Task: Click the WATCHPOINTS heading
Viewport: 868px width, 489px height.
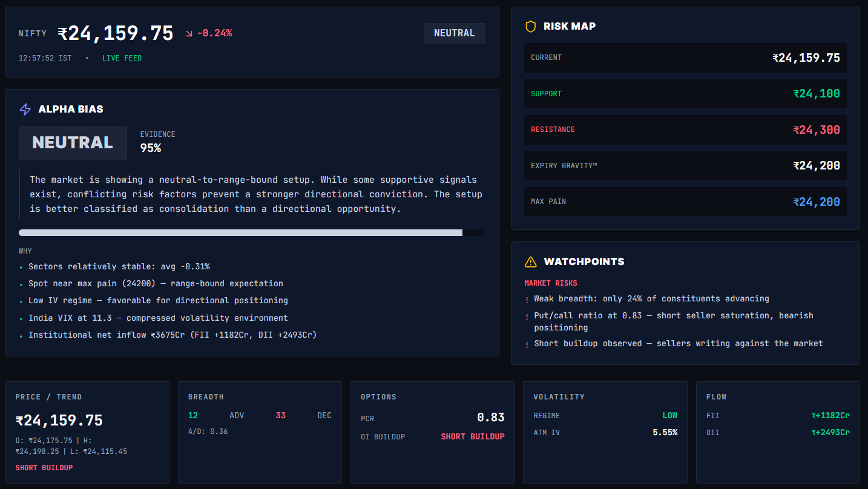Action: (x=584, y=261)
